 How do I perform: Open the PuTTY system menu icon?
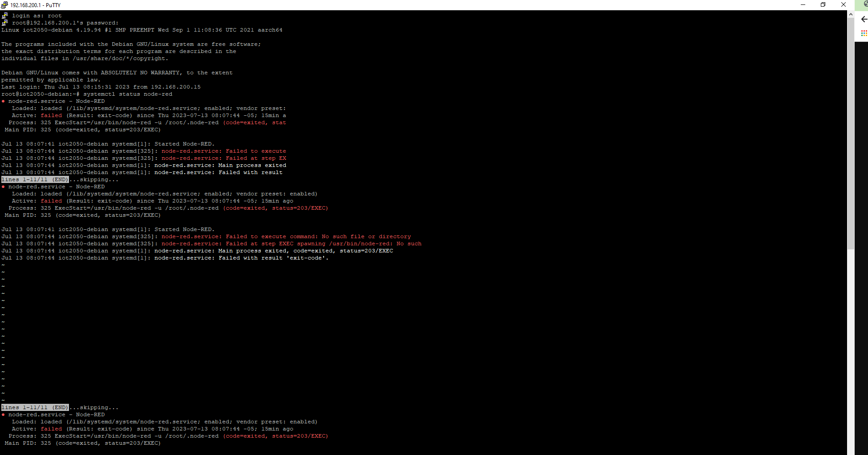point(4,5)
